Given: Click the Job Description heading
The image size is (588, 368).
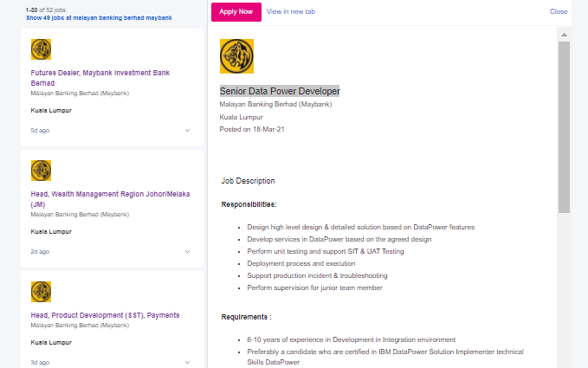Looking at the screenshot, I should click(248, 181).
